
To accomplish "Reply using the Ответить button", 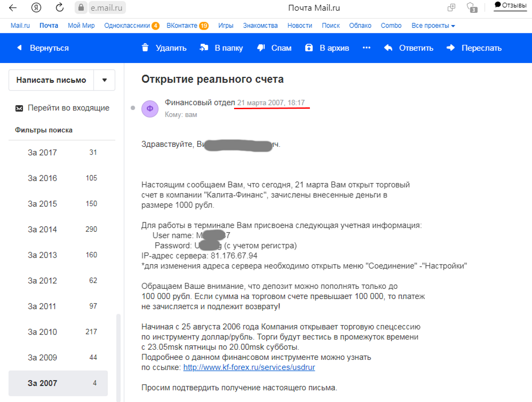I will pos(409,48).
